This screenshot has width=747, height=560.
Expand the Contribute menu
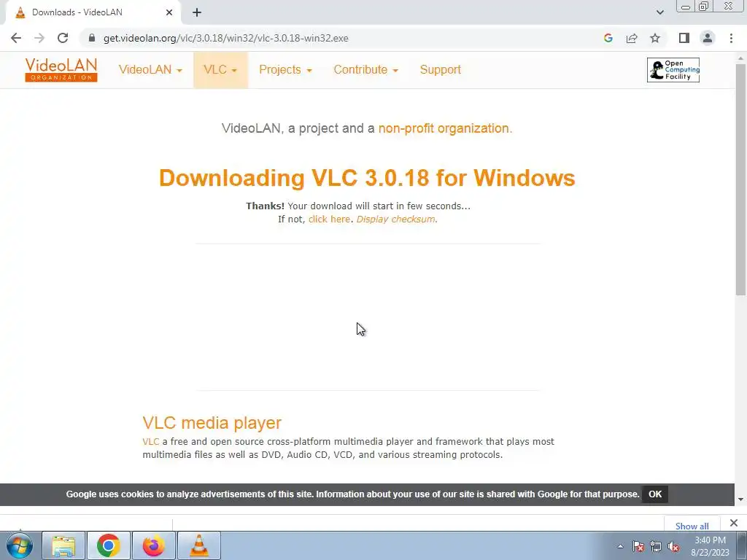coord(366,69)
